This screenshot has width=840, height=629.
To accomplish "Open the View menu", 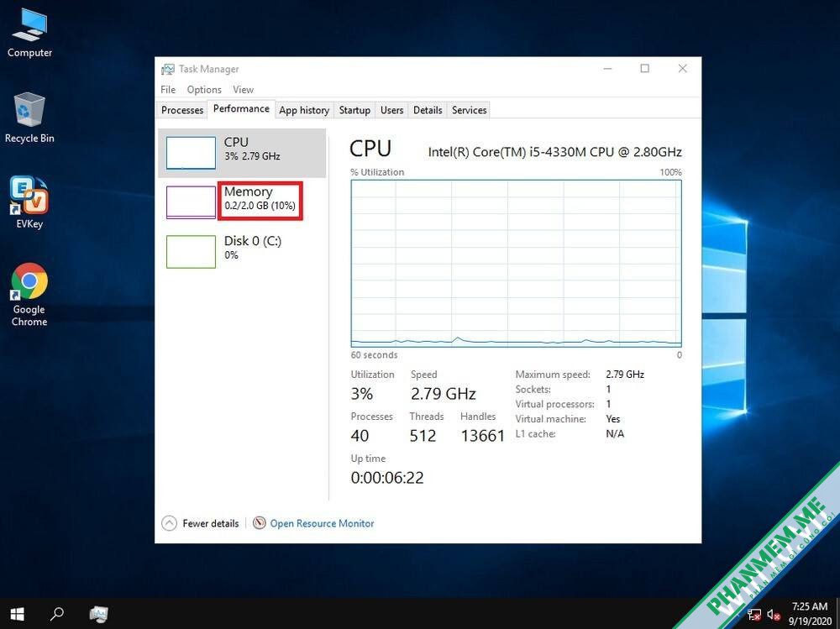I will [x=244, y=90].
